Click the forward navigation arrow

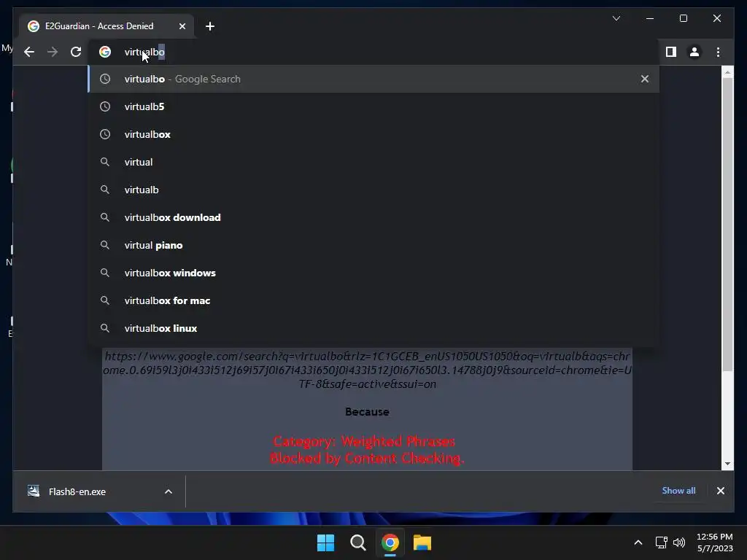coord(53,52)
